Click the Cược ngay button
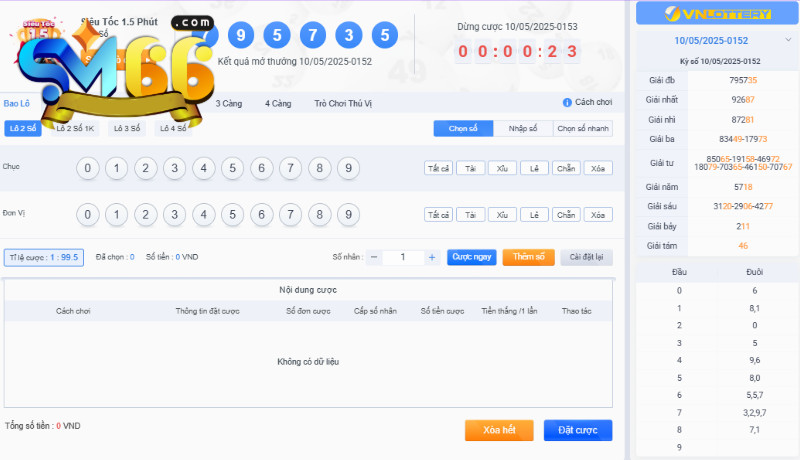 (x=471, y=257)
